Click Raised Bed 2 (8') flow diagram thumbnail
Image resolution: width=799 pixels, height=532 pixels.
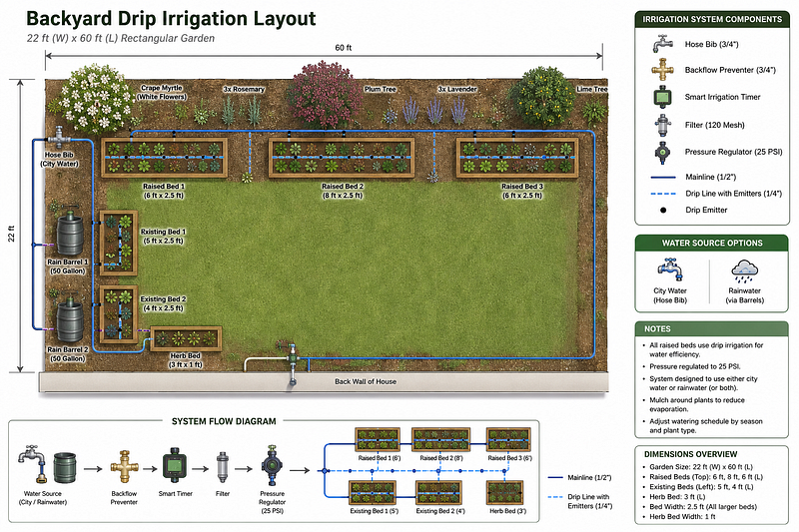440,439
